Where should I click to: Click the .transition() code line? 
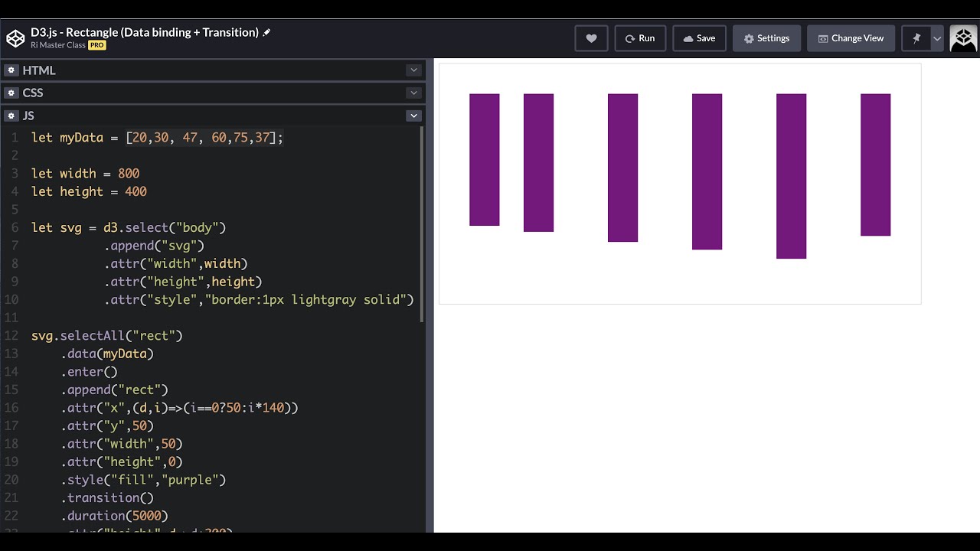(x=107, y=497)
